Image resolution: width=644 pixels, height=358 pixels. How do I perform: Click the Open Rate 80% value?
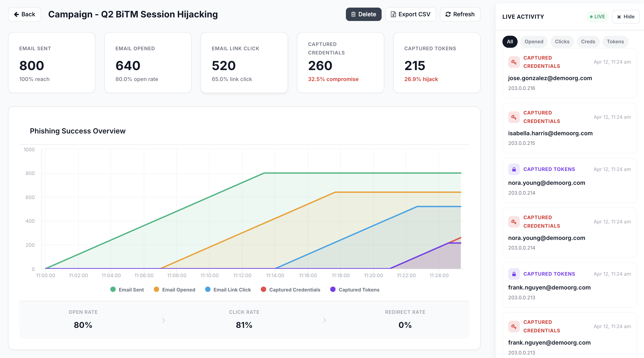click(x=83, y=325)
